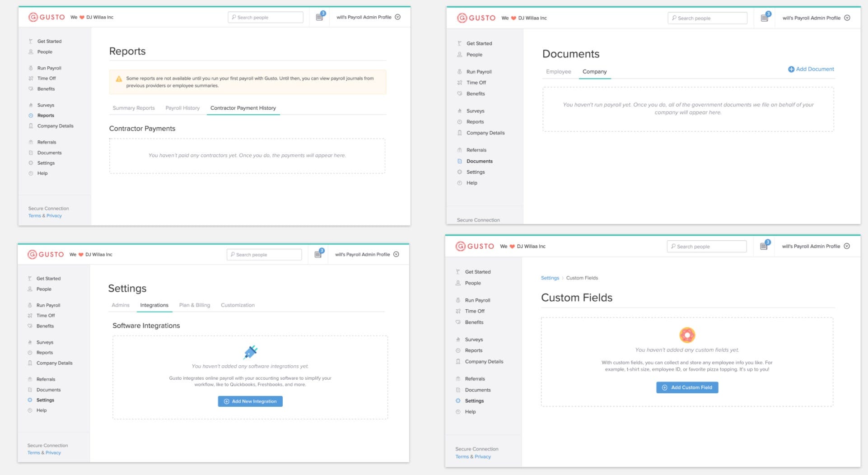Open the Privacy link on the Software Integrations page
This screenshot has width=868, height=475.
[x=53, y=453]
